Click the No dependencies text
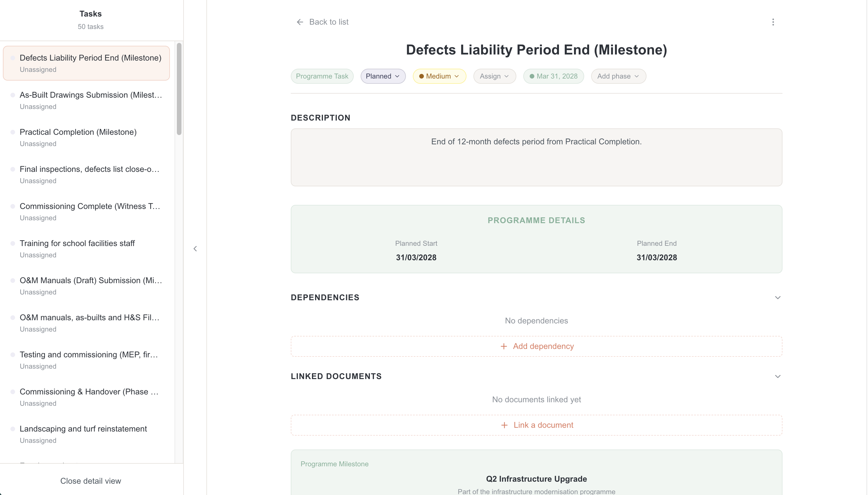The width and height of the screenshot is (868, 495). [536, 321]
